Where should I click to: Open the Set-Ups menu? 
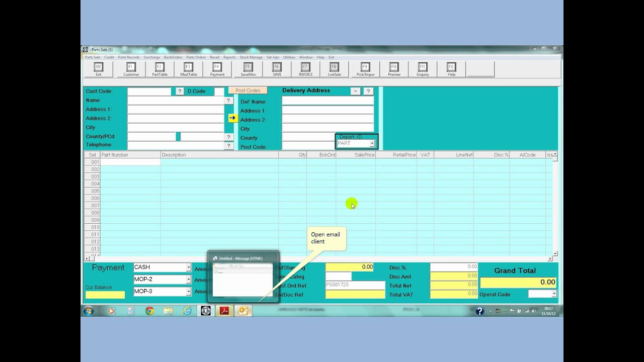coord(273,57)
